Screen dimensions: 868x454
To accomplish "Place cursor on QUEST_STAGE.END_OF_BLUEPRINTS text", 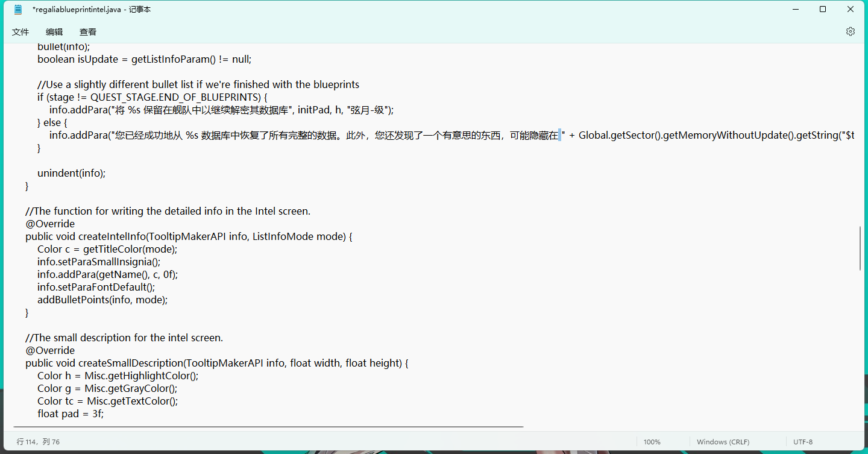I will coord(175,97).
